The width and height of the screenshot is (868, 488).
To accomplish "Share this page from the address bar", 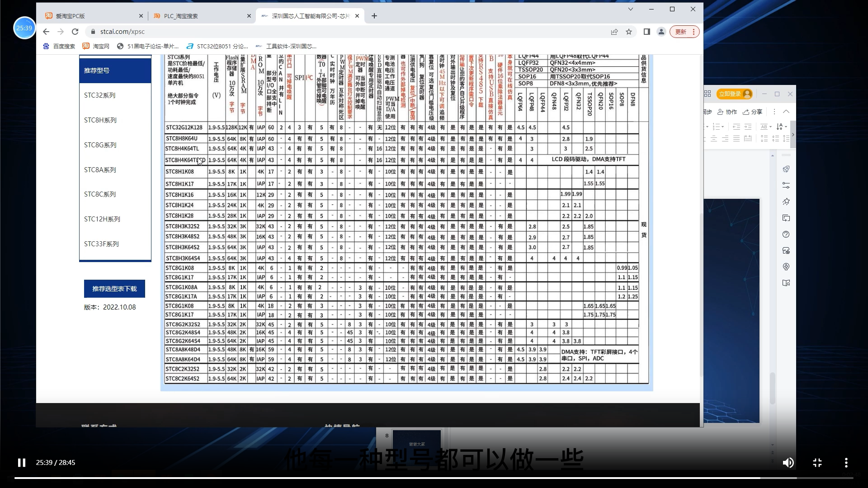I will click(614, 32).
